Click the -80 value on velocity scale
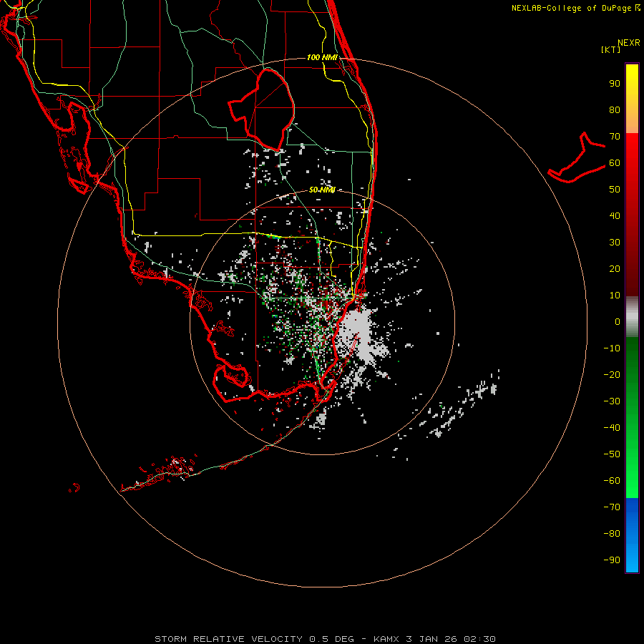The width and height of the screenshot is (644, 644). coord(612,534)
